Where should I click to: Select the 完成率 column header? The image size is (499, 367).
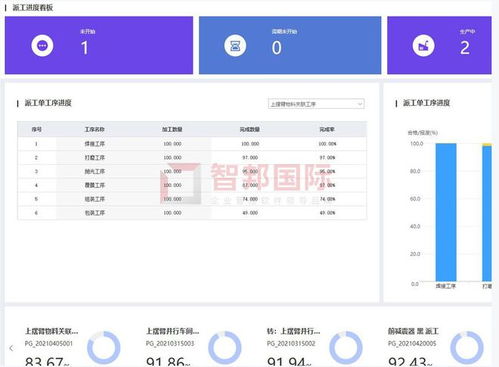[327, 129]
